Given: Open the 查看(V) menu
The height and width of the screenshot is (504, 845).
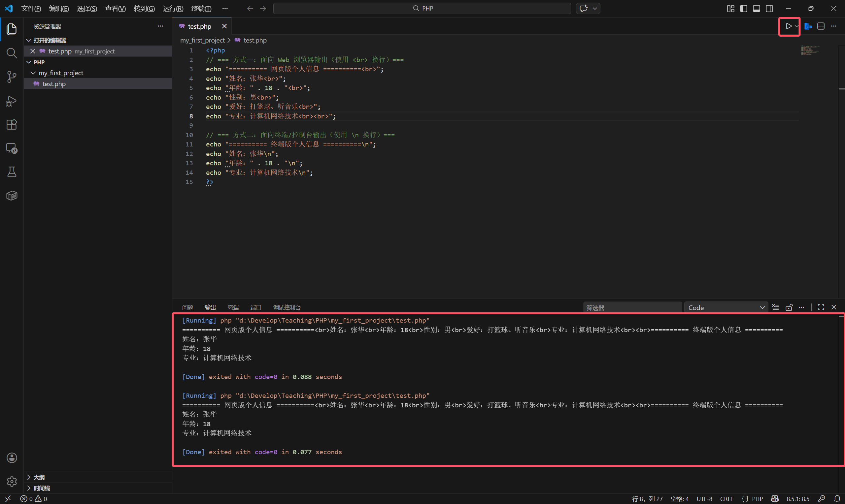Looking at the screenshot, I should tap(115, 9).
